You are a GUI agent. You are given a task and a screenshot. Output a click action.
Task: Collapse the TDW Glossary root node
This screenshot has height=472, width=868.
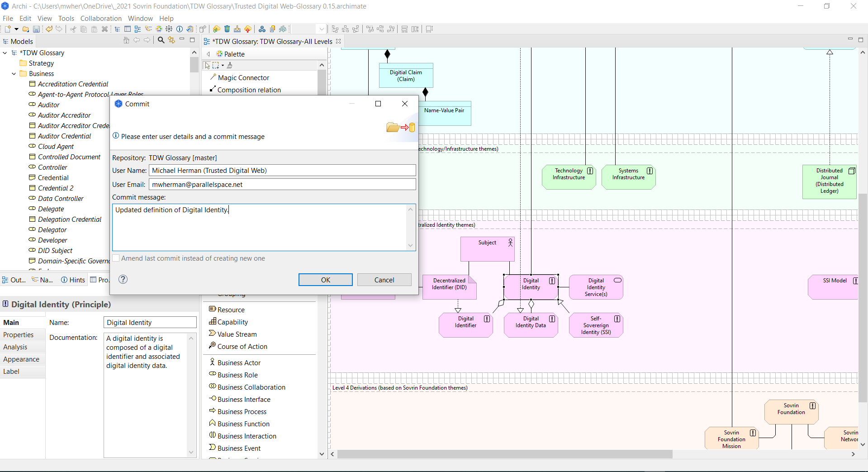(x=5, y=53)
